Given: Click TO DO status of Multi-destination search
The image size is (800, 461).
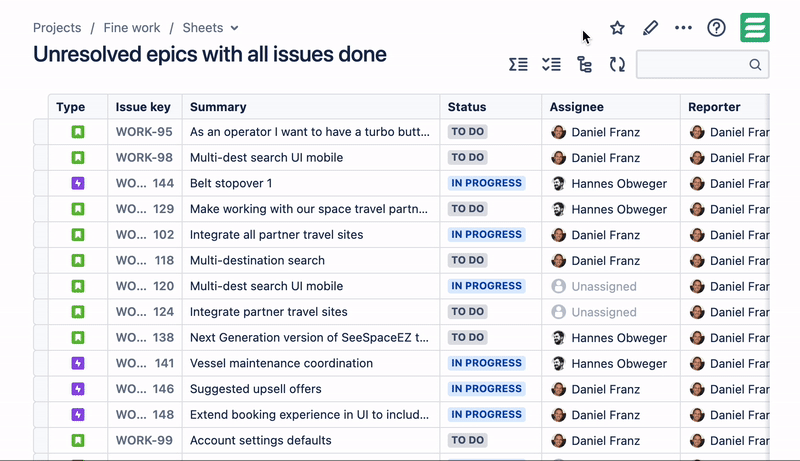Looking at the screenshot, I should click(x=467, y=260).
